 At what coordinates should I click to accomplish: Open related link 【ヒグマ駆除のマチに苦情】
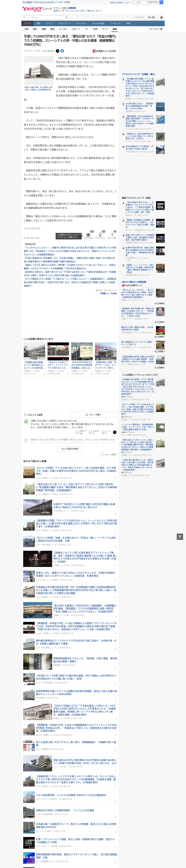click(70, 282)
